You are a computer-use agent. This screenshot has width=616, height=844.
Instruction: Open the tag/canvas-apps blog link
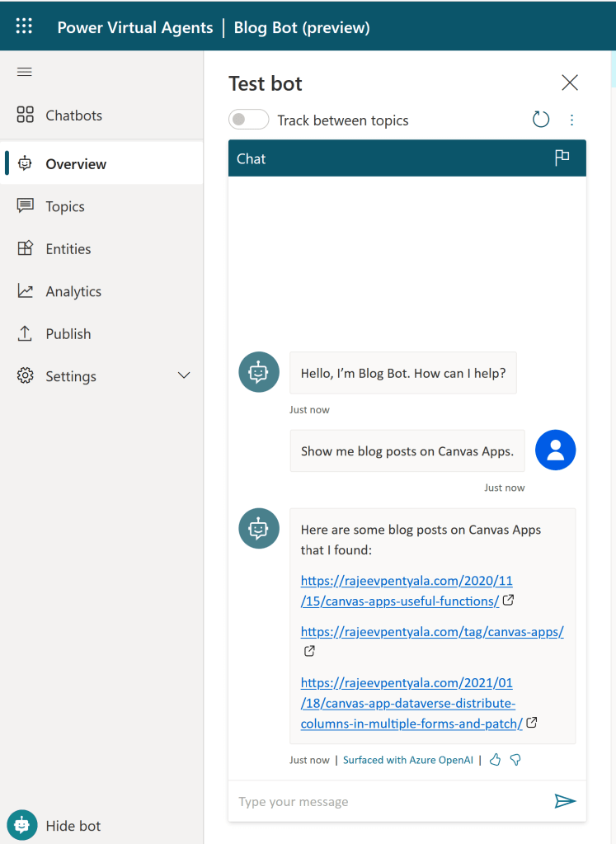(432, 632)
